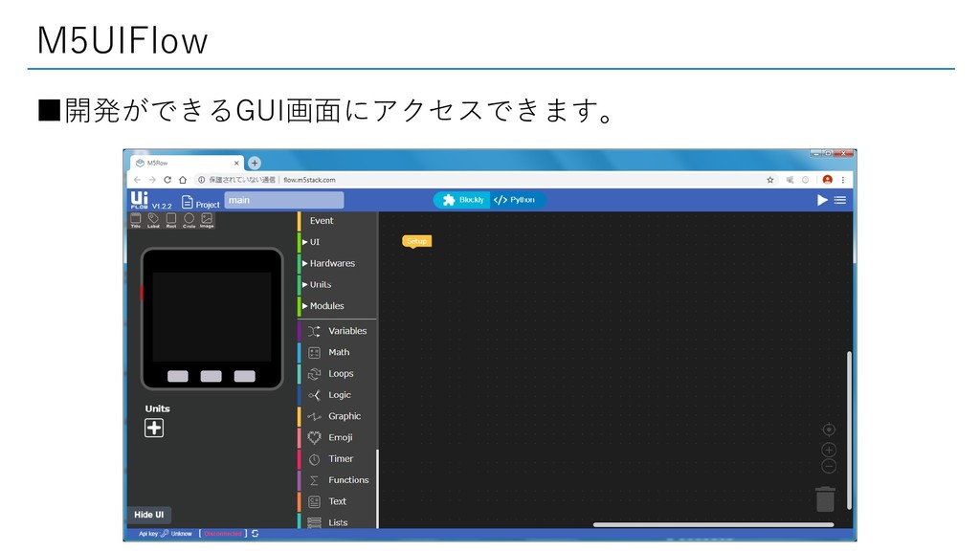Open the Project file icon
The height and width of the screenshot is (551, 980).
coord(187,202)
